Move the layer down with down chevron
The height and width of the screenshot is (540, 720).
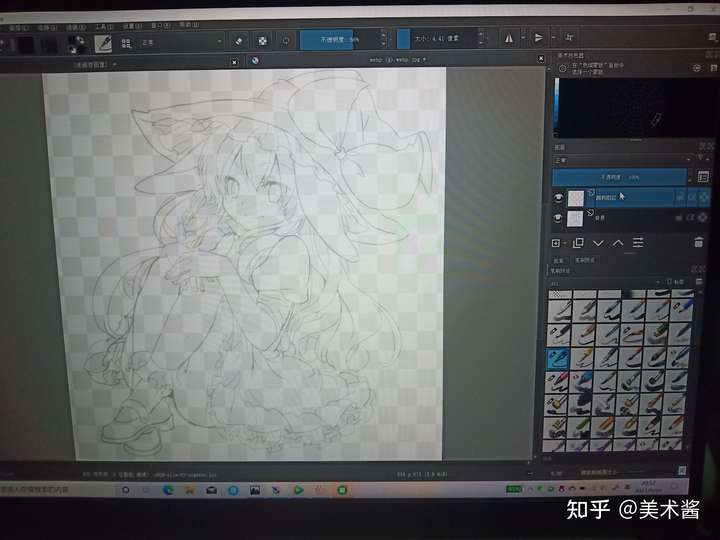click(x=598, y=243)
